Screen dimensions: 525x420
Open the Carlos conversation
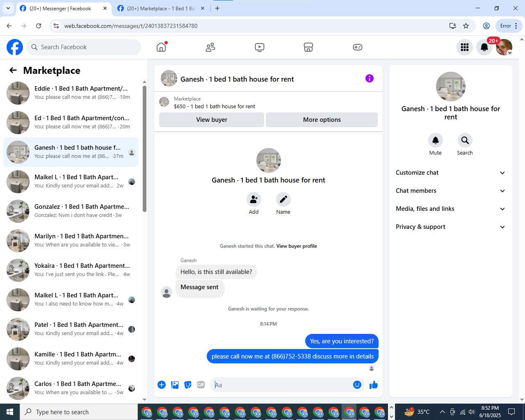(71, 388)
